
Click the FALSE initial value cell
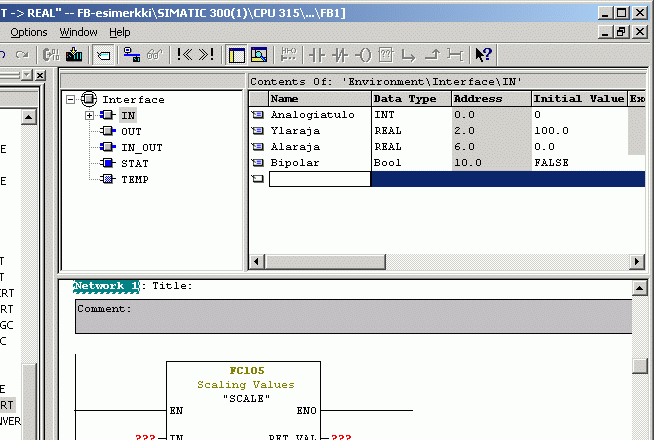[580, 163]
